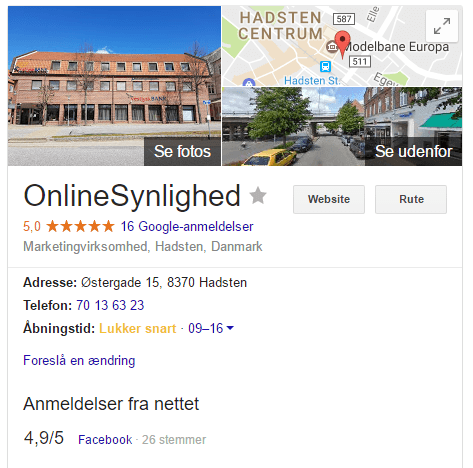Viewport: 473px width, 468px height.
Task: Click the road number 511 marker
Action: (360, 61)
